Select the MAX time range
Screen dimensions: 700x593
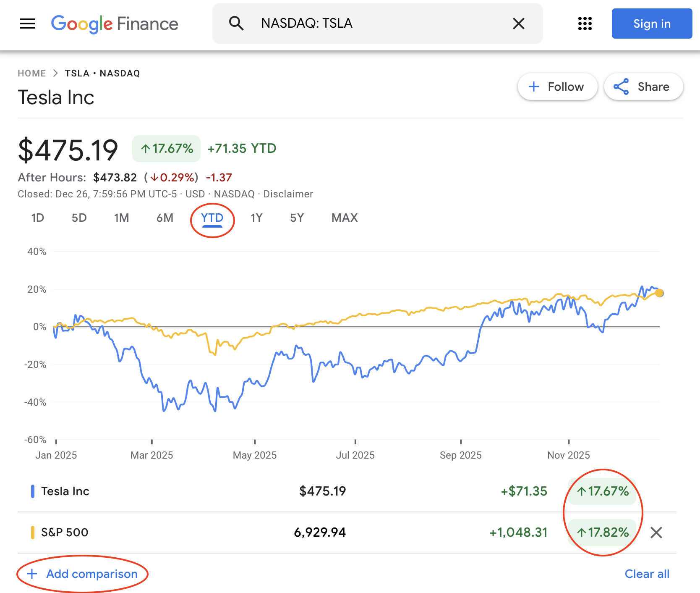[345, 218]
